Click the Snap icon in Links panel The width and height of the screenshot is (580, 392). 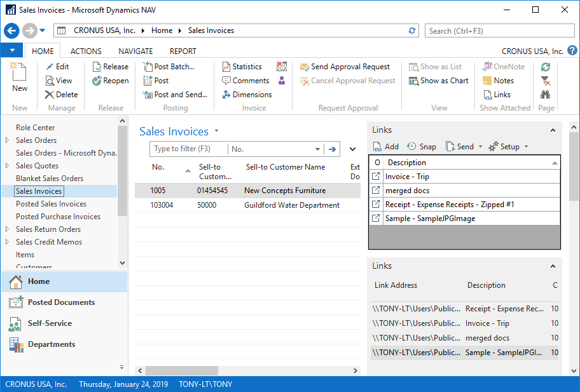[412, 147]
